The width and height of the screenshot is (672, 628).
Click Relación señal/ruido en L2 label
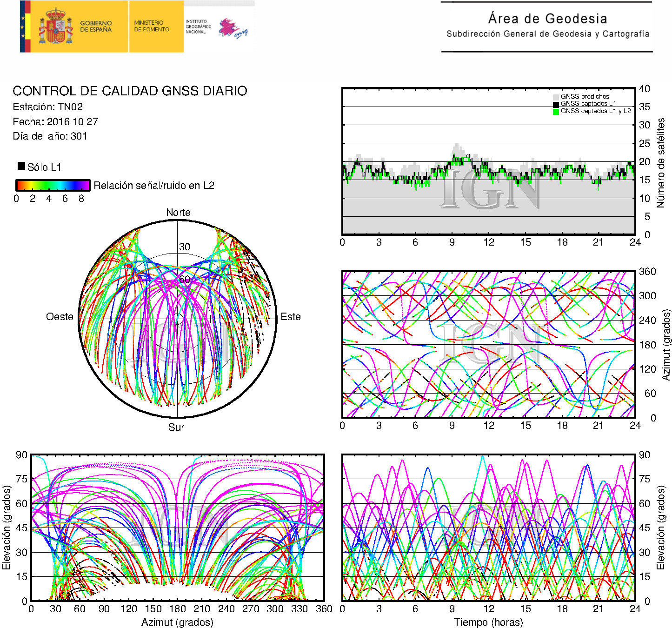[154, 186]
